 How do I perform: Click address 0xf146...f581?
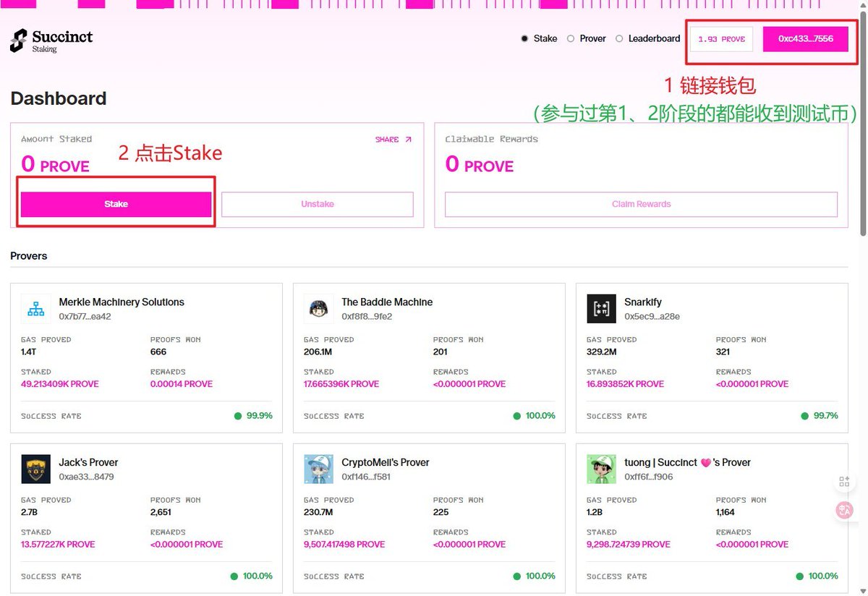pyautogui.click(x=366, y=477)
